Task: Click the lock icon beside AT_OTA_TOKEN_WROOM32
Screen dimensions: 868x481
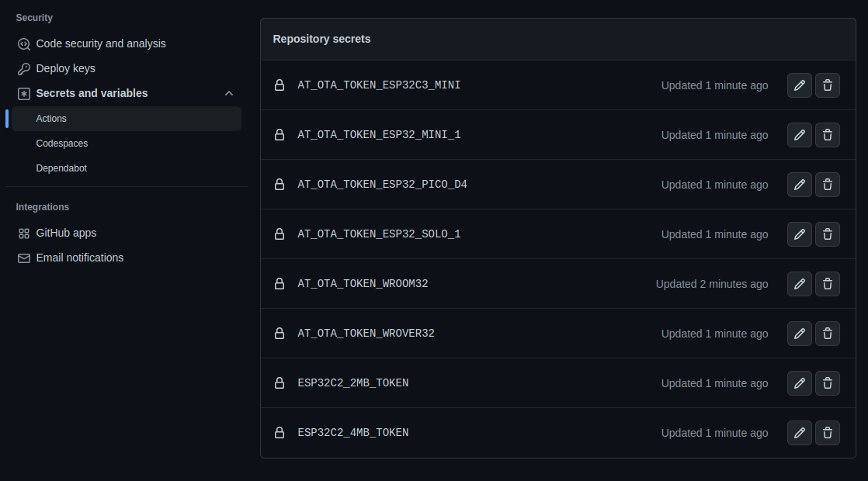Action: 279,283
